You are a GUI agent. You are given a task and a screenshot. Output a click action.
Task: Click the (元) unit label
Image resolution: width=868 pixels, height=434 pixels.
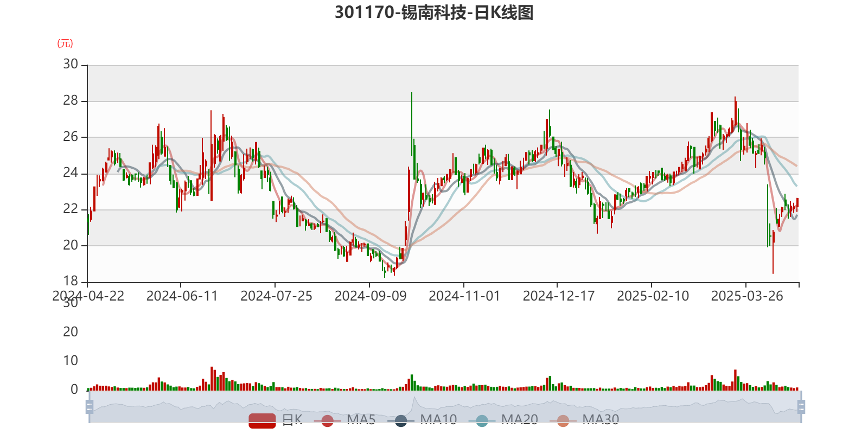coord(65,43)
